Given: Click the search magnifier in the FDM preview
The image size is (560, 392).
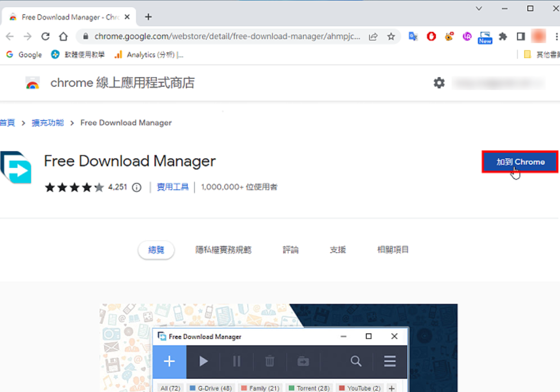Looking at the screenshot, I should pos(356,361).
